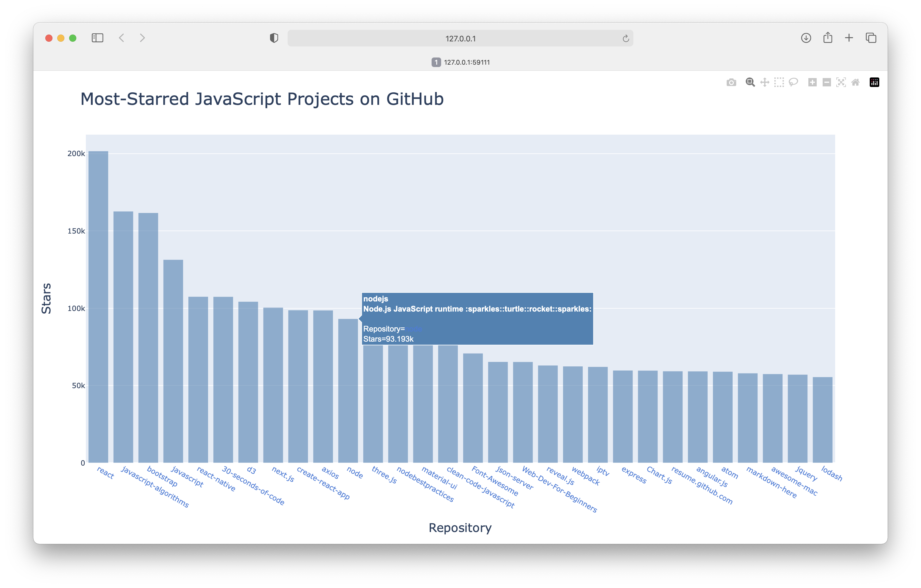Screen dimensions: 921x588
Task: Autoscale the chart axes
Action: 841,82
